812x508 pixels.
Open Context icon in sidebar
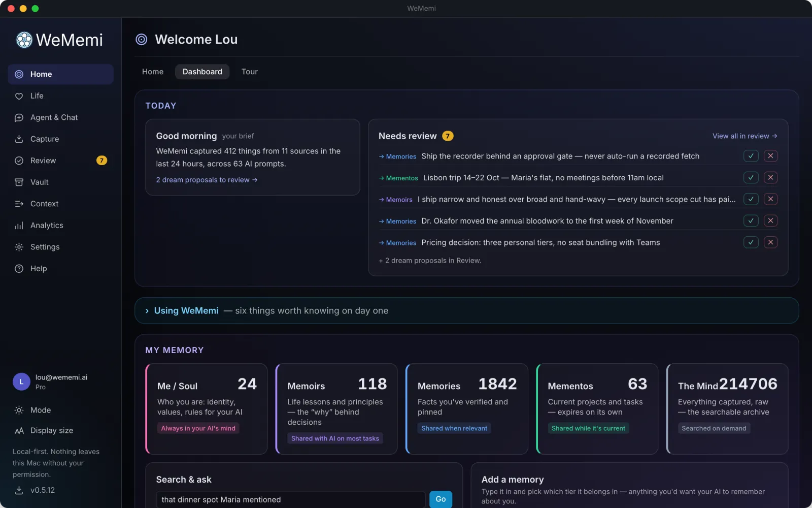point(19,204)
